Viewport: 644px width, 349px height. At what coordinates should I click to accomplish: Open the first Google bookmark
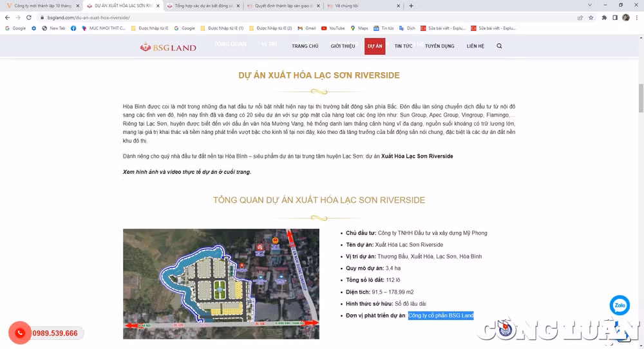click(x=15, y=28)
